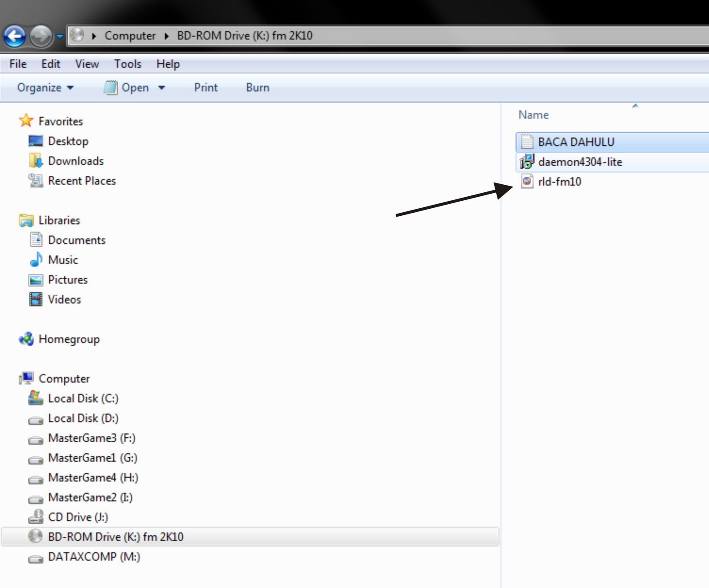This screenshot has height=588, width=709.
Task: Go back using the Back arrow button
Action: 15,36
